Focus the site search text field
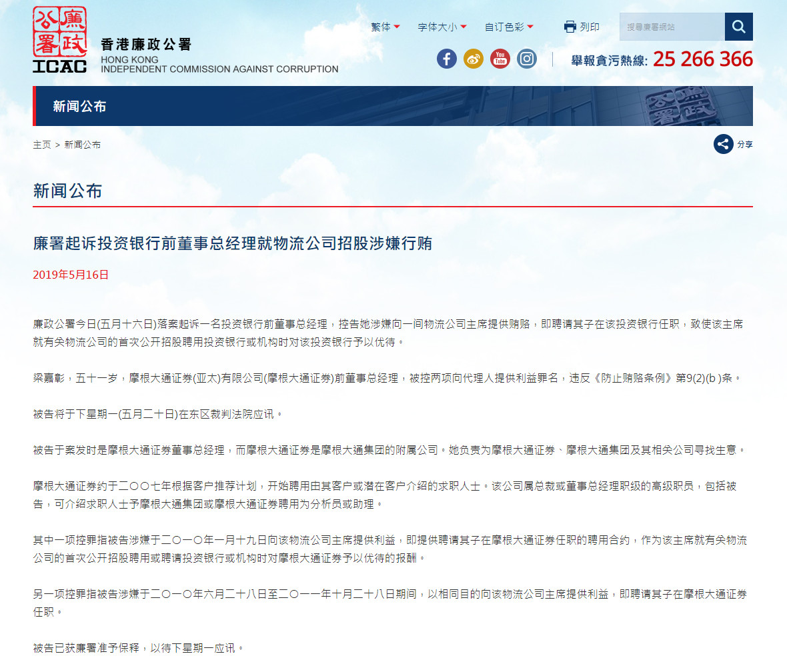The height and width of the screenshot is (672, 787). tap(672, 27)
